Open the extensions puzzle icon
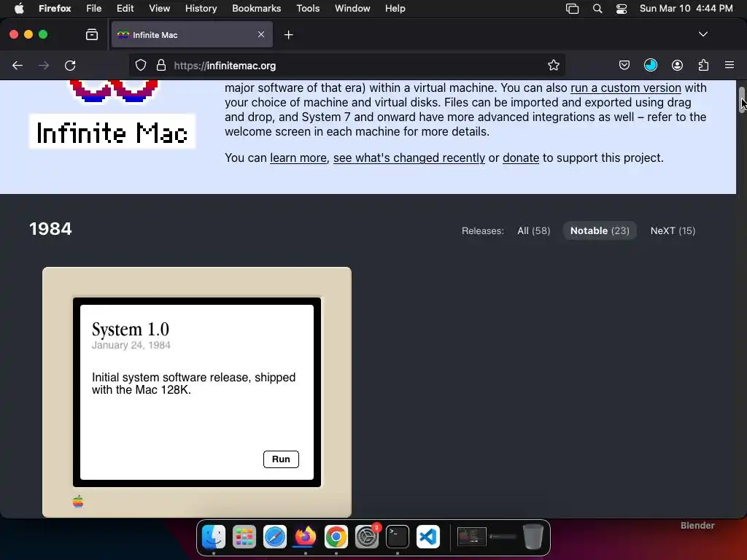Screen dimensions: 747x560 pyautogui.click(x=703, y=65)
